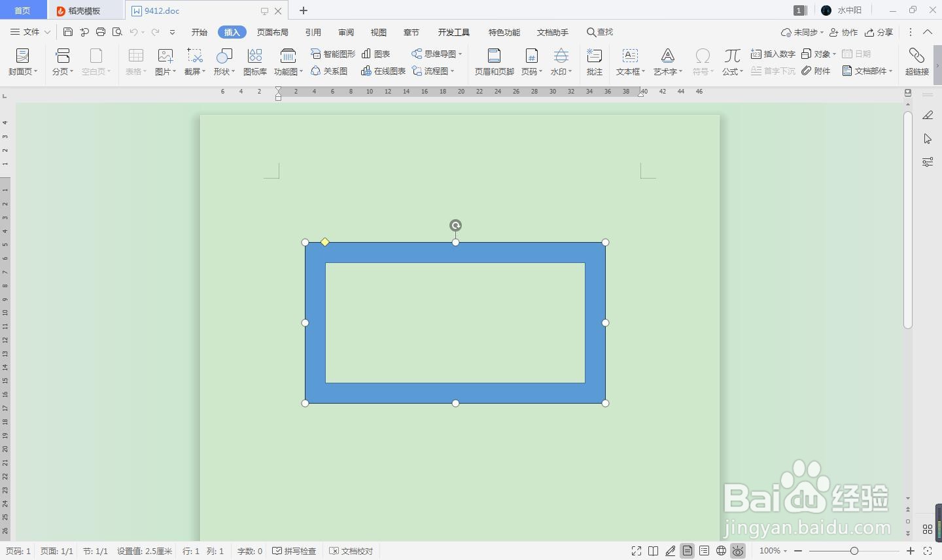The image size is (942, 560).
Task: Enter full screen mode from status bar
Action: click(636, 551)
